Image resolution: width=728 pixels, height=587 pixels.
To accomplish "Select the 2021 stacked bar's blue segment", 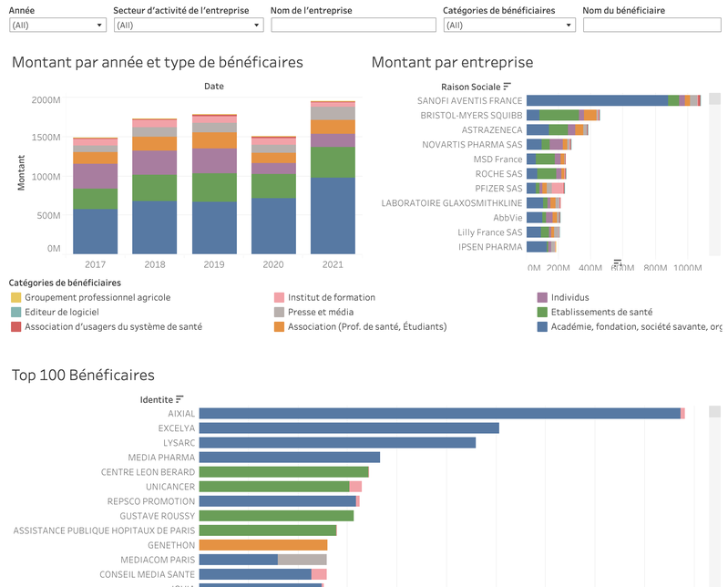I will tap(333, 215).
